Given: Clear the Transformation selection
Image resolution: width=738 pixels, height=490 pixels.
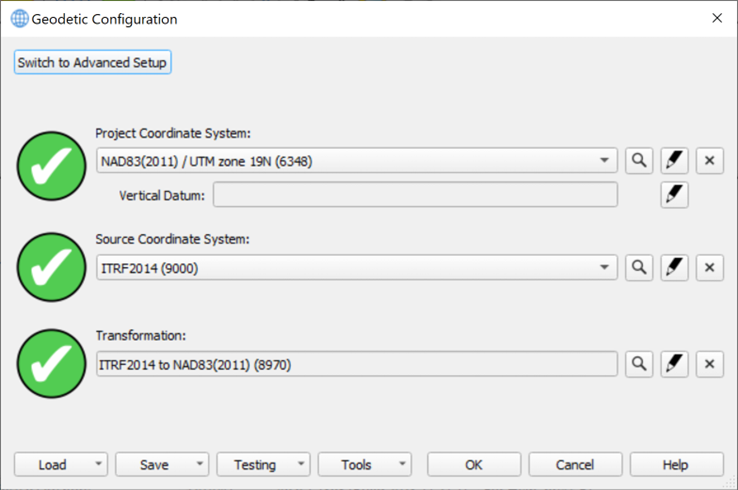Looking at the screenshot, I should [x=709, y=364].
